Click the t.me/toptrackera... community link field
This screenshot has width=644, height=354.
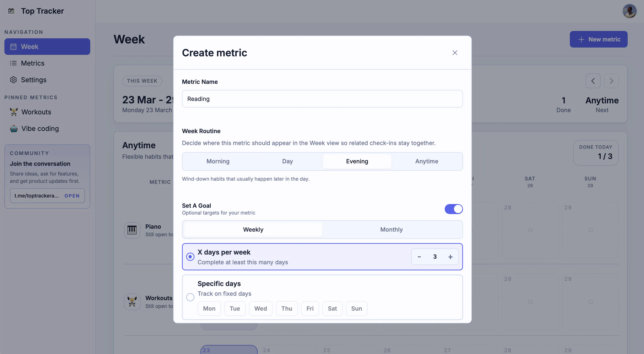click(47, 196)
